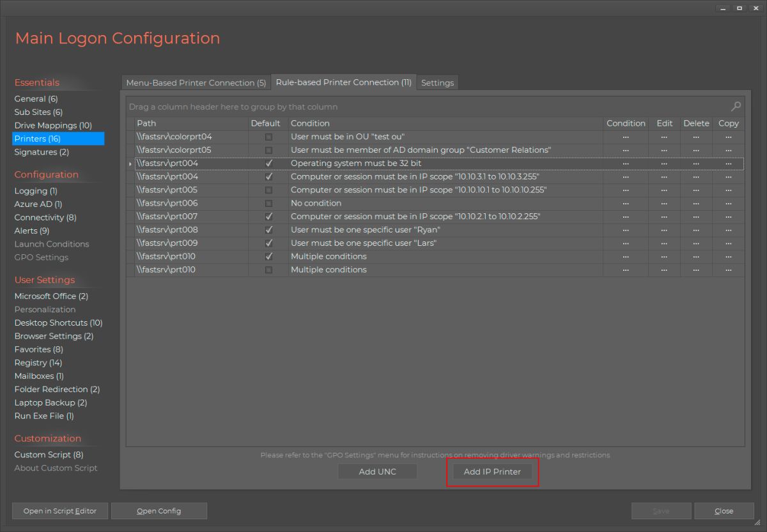Switch to Menu-Based Printer Connection tab
Viewport: 767px width, 532px height.
(196, 83)
